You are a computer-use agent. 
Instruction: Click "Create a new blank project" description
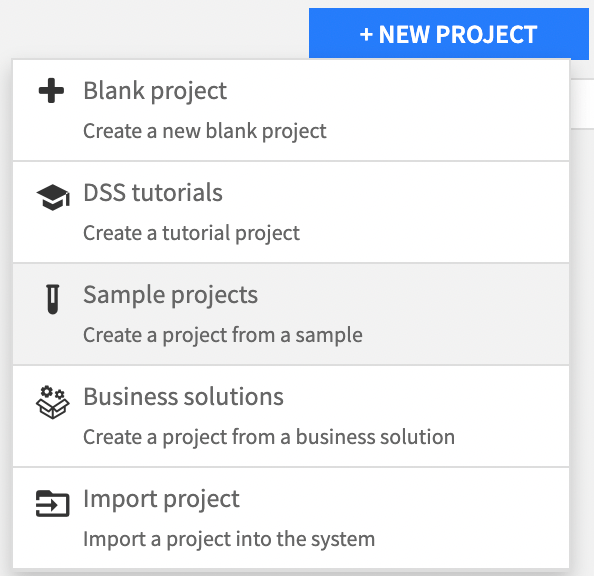tap(205, 131)
